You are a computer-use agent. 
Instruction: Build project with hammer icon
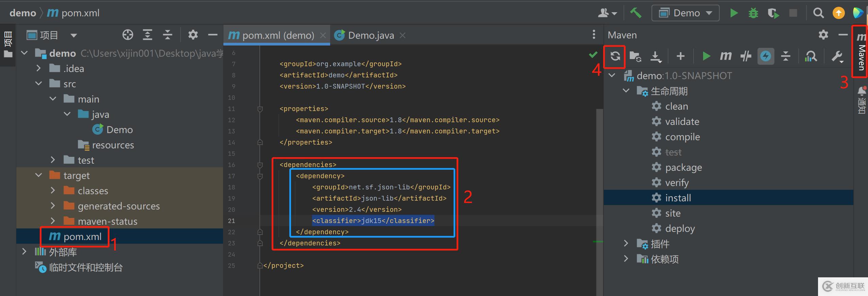(x=635, y=13)
